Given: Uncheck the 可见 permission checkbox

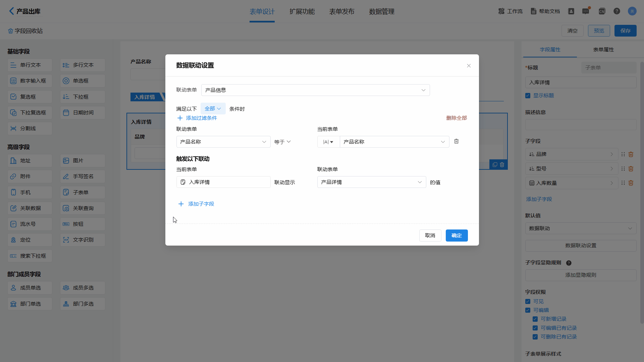Looking at the screenshot, I should point(528,302).
